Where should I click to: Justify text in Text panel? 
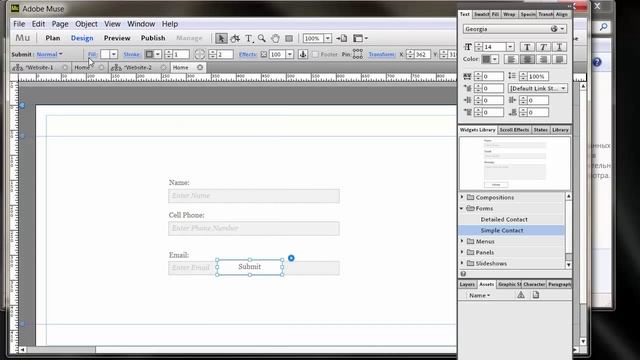[x=559, y=60]
